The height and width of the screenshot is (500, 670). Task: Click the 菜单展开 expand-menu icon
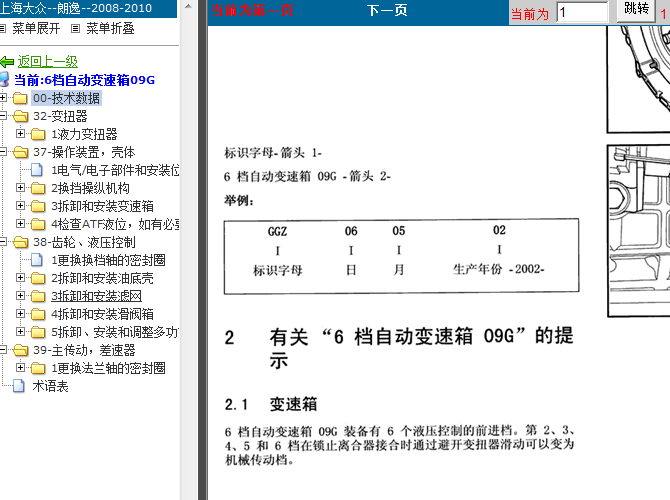coord(3,29)
